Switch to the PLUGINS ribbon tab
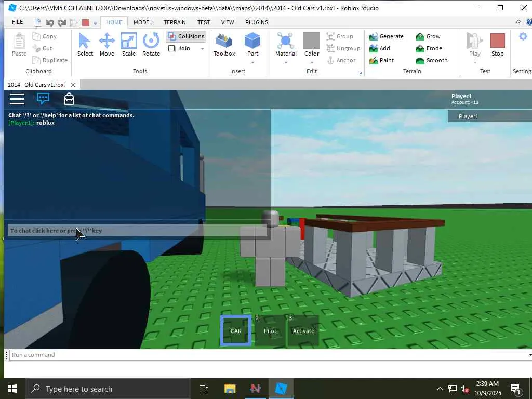 pyautogui.click(x=257, y=22)
